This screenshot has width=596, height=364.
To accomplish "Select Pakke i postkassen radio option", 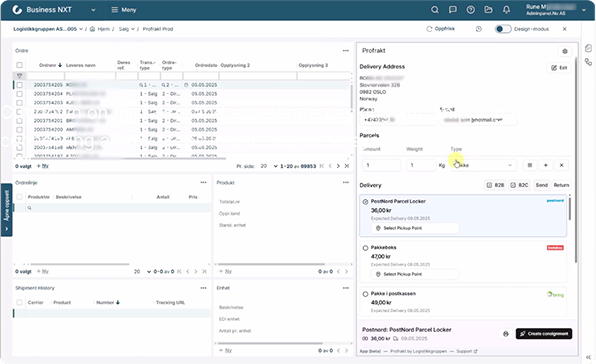I will click(365, 294).
